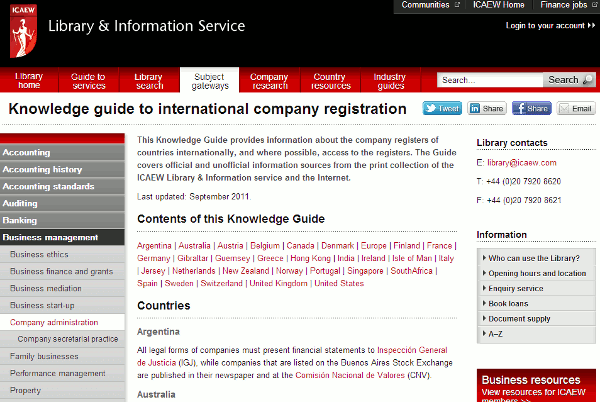Open Company research tab
The width and height of the screenshot is (600, 402).
(x=269, y=81)
